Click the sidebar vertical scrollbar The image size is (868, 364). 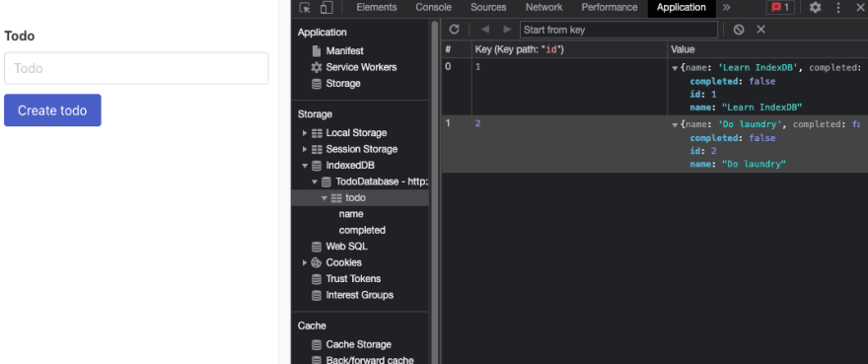(x=435, y=191)
